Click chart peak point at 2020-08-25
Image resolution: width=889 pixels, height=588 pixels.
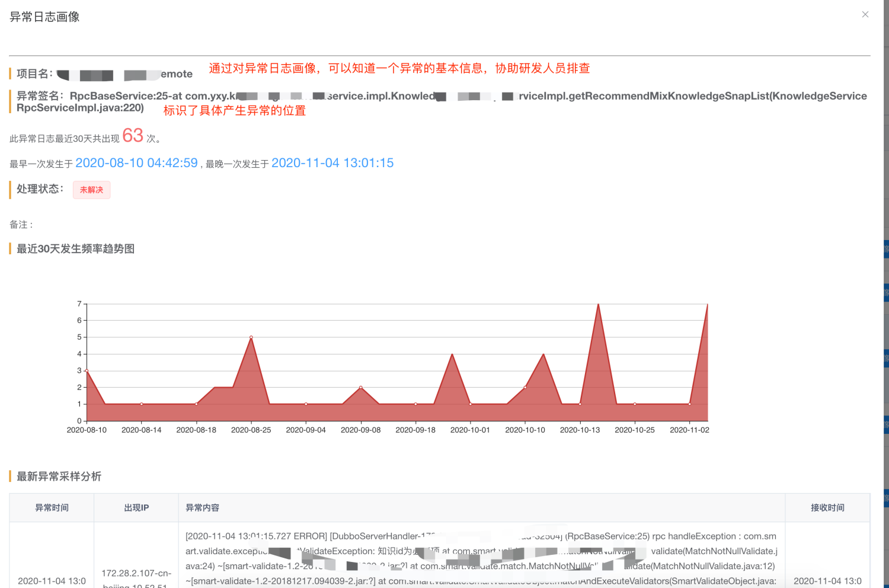coord(251,337)
